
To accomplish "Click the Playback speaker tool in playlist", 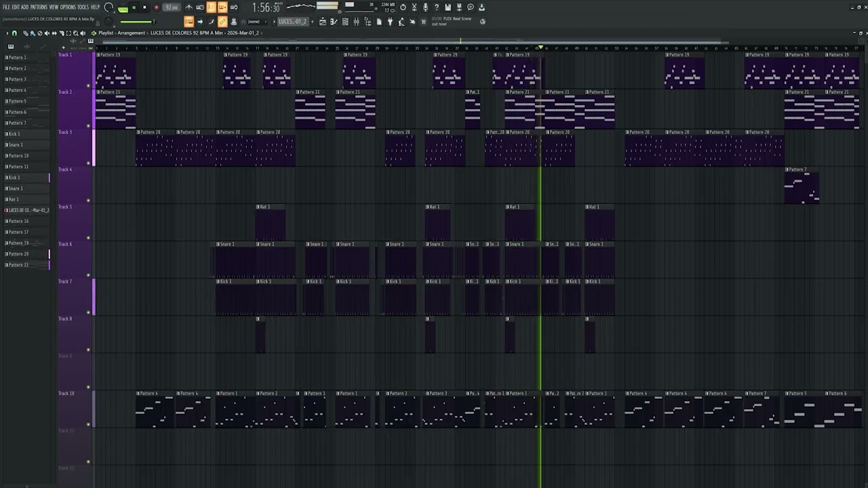I will click(x=83, y=33).
